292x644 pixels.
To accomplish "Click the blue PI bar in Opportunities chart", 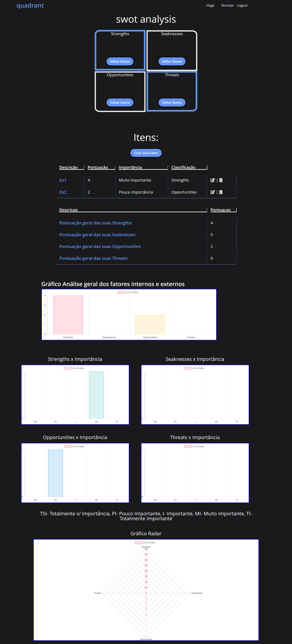I will click(55, 473).
